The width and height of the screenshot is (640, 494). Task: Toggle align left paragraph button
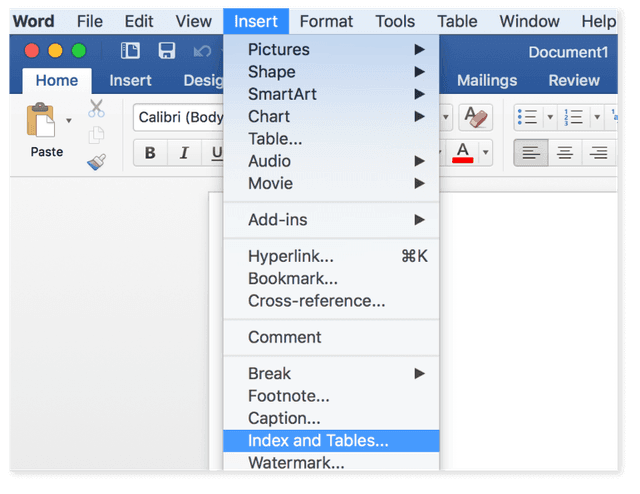click(531, 153)
